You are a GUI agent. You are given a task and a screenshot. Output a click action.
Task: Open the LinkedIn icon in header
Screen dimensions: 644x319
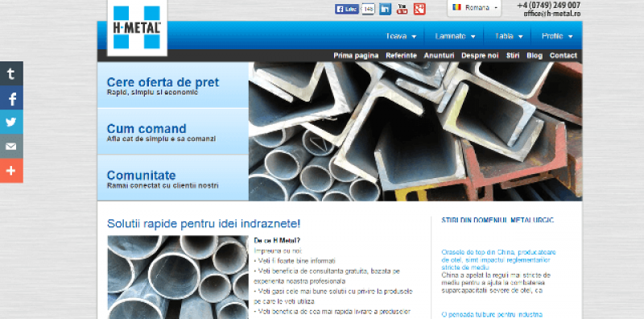[385, 9]
